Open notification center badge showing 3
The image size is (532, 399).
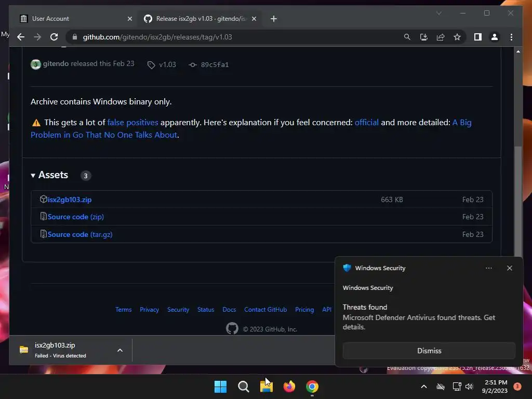click(x=517, y=387)
